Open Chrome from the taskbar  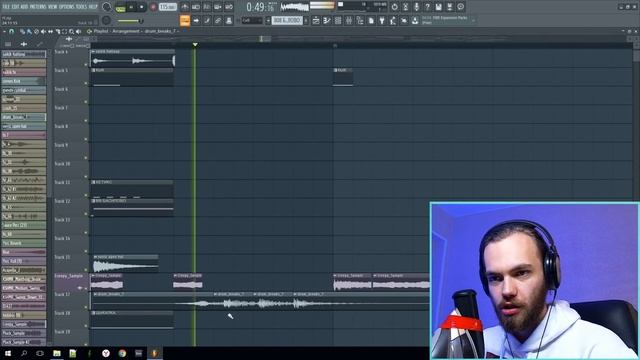(122, 353)
